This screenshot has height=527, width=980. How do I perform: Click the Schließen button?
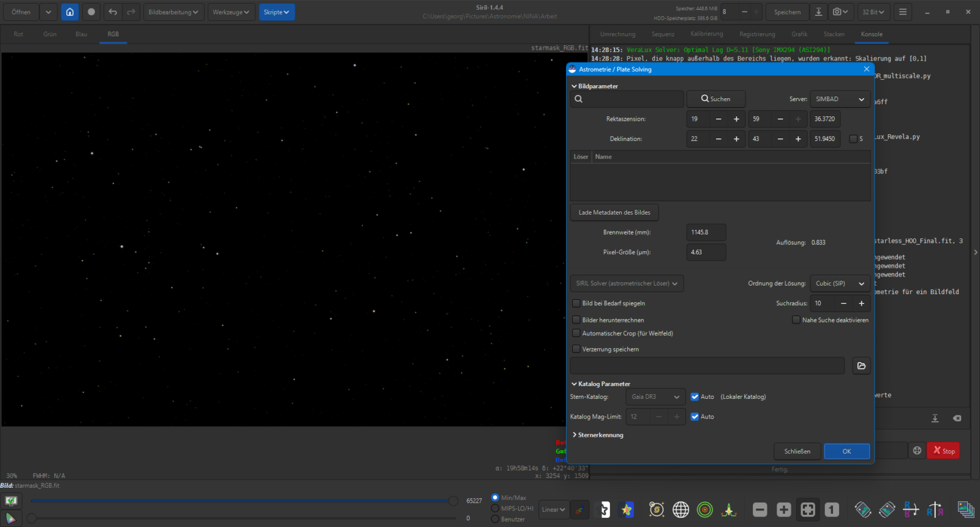click(x=797, y=452)
